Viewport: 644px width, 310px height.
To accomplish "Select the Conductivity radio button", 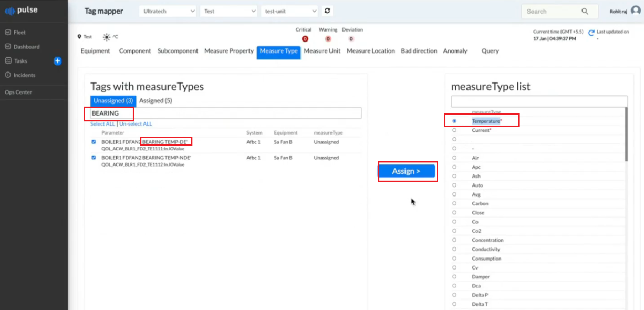I will tap(454, 249).
